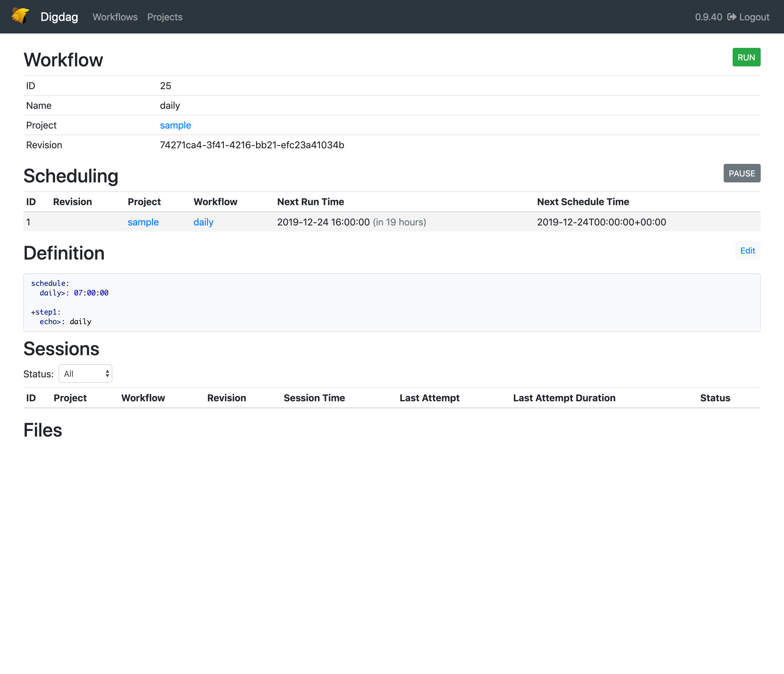Click the version 0.9.40 text in navbar
This screenshot has width=784, height=674.
tap(708, 17)
